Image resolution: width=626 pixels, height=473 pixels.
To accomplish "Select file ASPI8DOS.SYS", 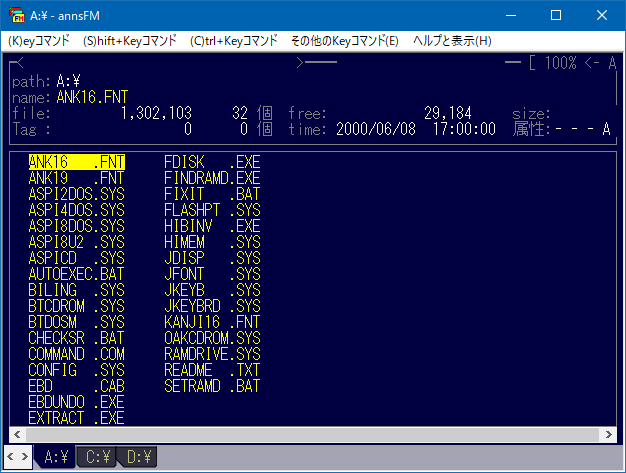I will 77,226.
